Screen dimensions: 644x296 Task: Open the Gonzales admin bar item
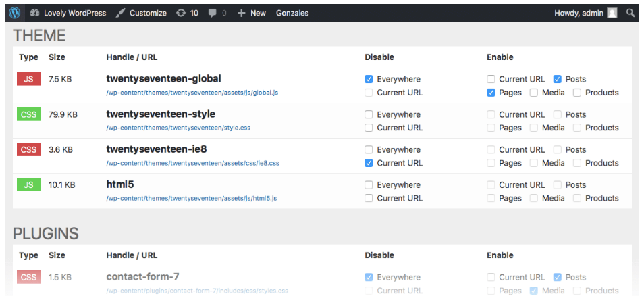(x=292, y=13)
